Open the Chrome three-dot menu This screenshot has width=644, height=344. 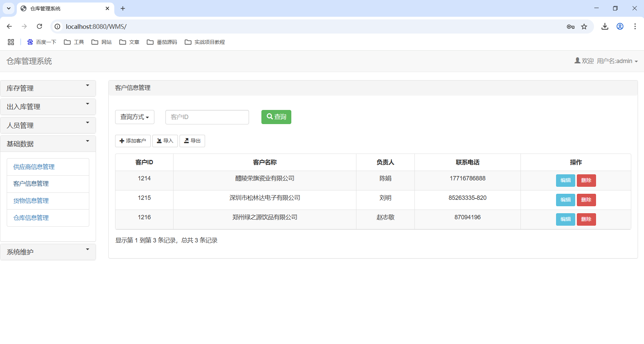635,26
